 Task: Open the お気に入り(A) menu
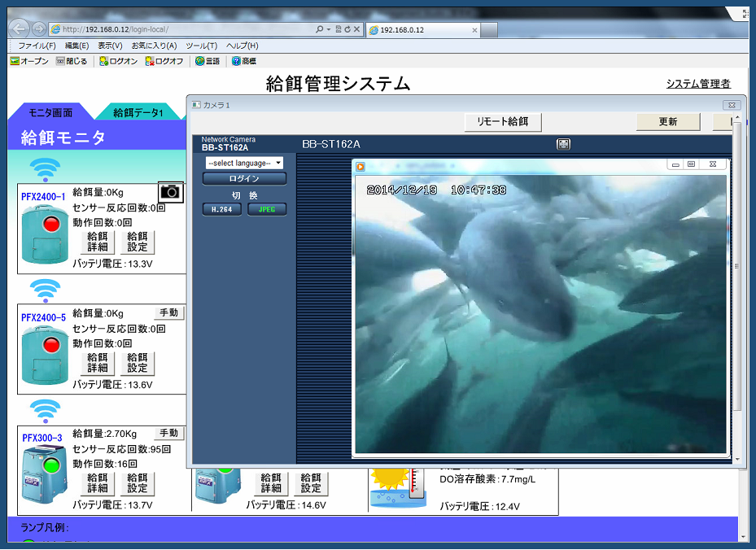[154, 46]
